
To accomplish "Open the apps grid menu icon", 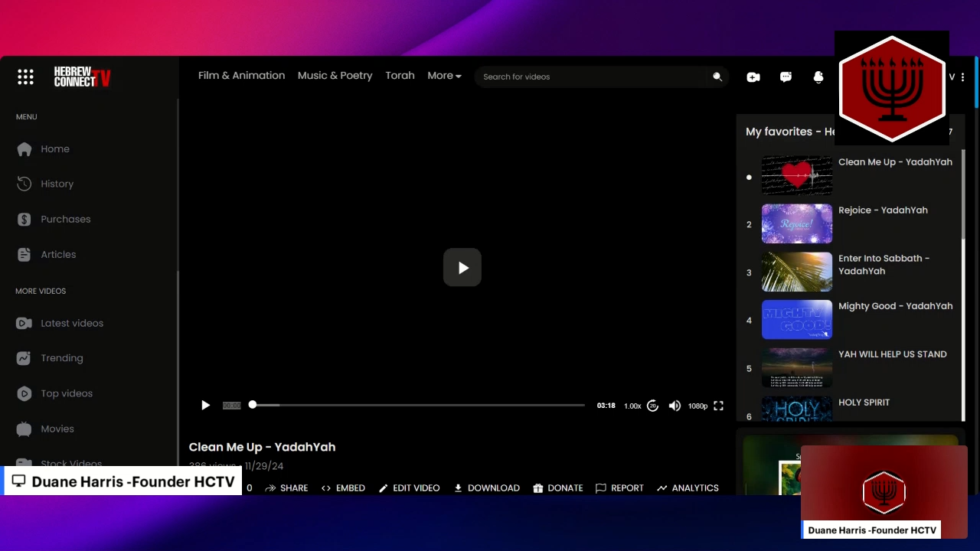I will [x=25, y=77].
